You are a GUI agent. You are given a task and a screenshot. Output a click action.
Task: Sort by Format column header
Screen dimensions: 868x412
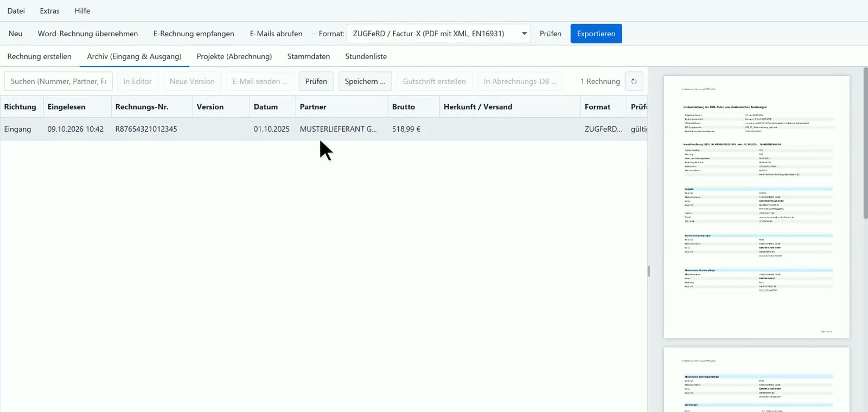[603, 107]
